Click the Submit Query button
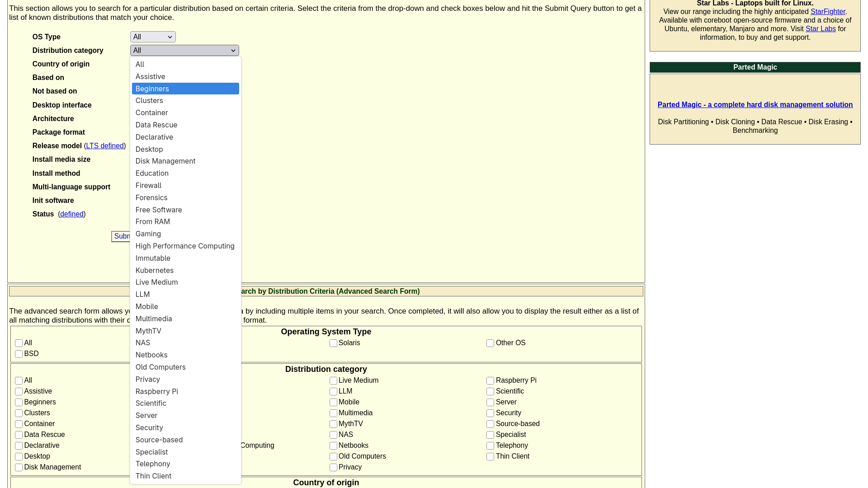The width and height of the screenshot is (868, 488). click(x=123, y=236)
